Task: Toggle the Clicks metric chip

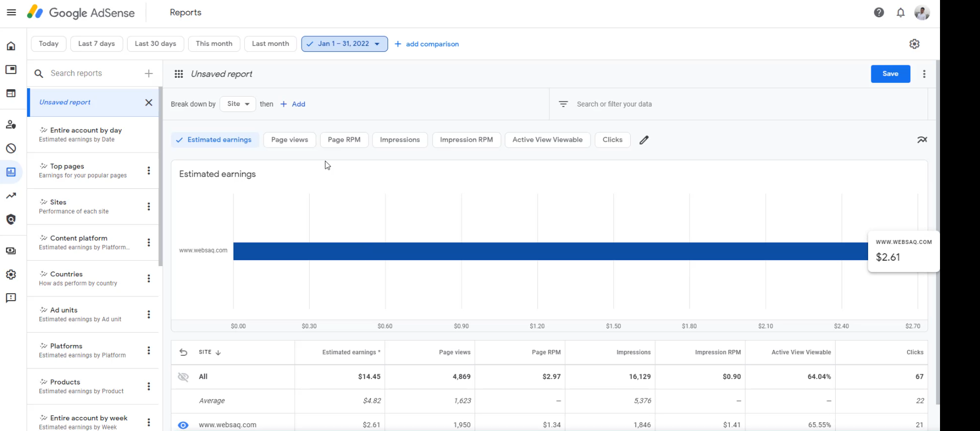Action: click(x=612, y=140)
